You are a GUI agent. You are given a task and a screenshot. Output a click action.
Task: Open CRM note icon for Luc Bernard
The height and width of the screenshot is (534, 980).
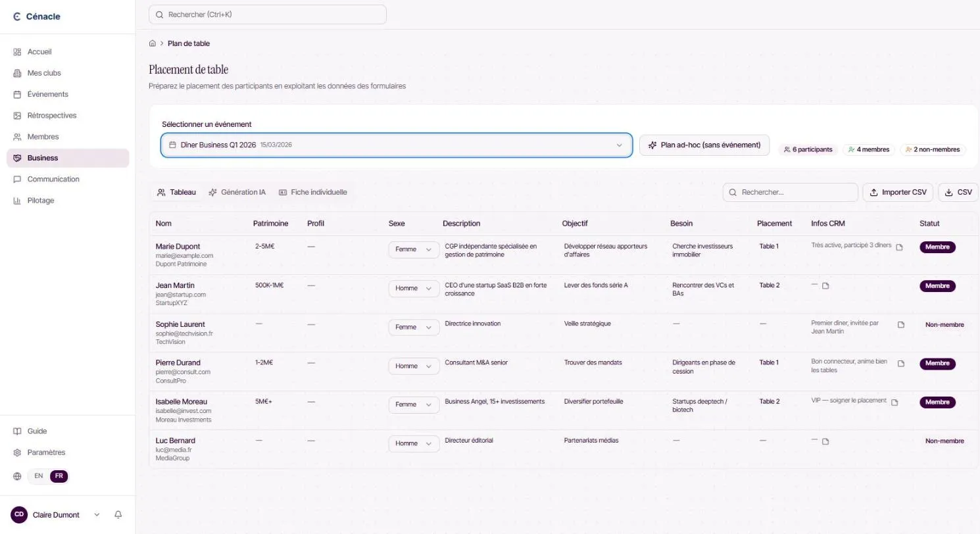[825, 441]
